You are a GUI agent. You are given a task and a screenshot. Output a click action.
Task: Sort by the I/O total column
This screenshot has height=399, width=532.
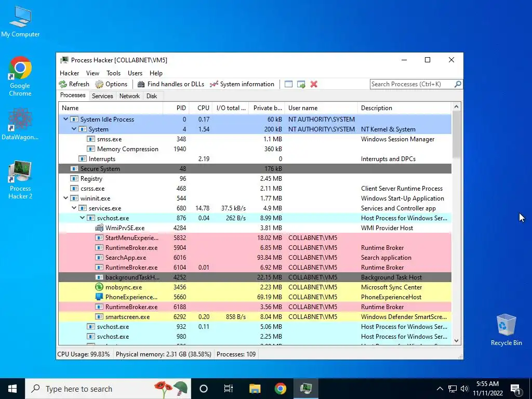tap(231, 108)
